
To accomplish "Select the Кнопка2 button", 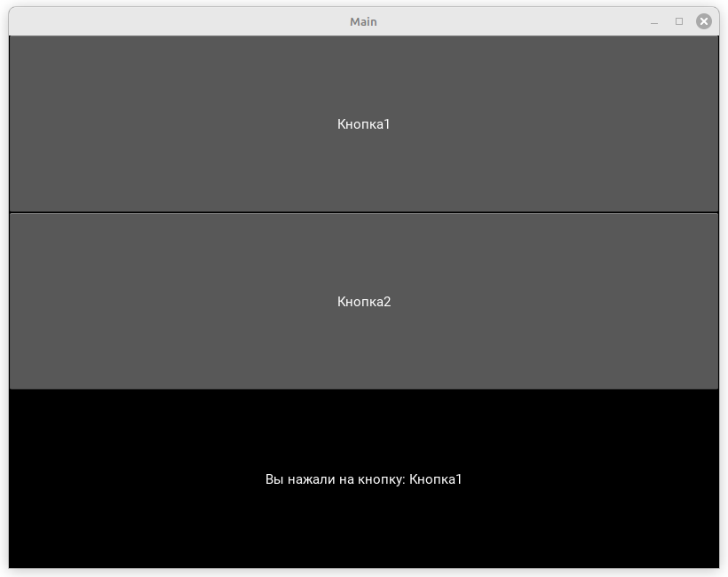I will 363,301.
